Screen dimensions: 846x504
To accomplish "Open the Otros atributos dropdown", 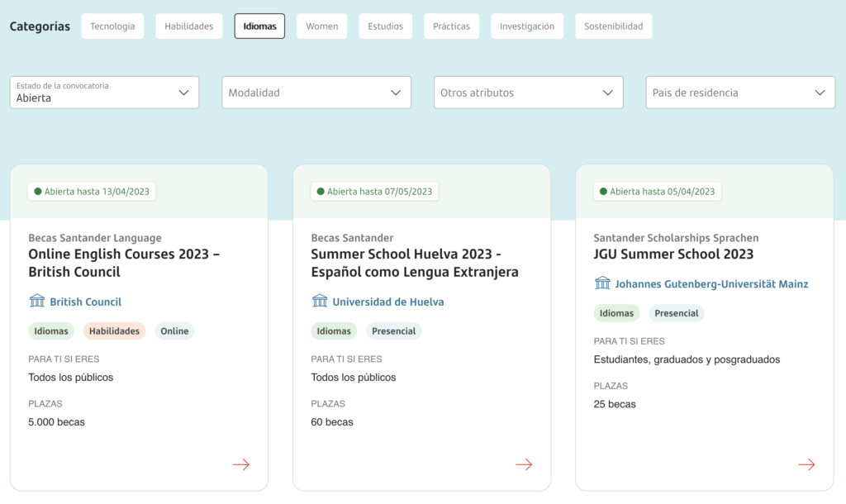I will coord(528,93).
